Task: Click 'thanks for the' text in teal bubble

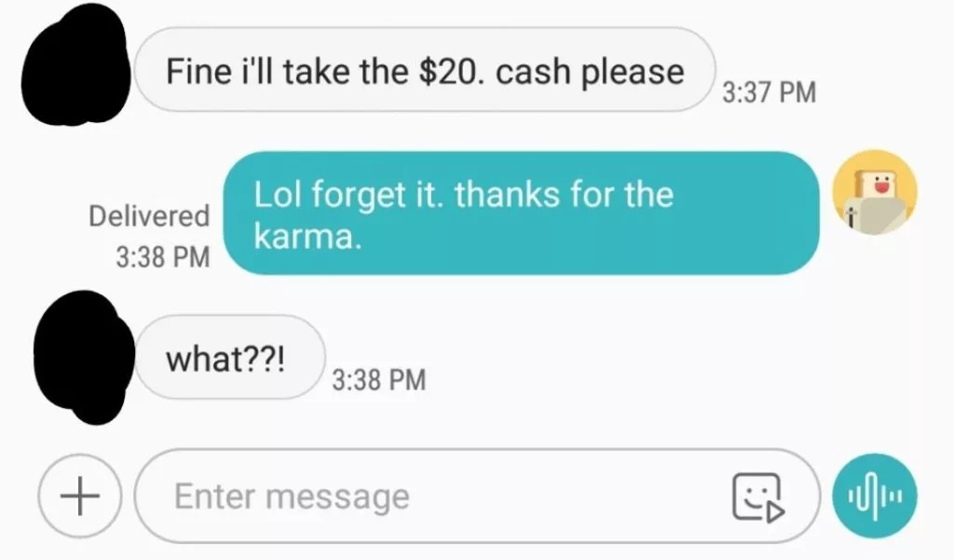Action: coord(564,195)
